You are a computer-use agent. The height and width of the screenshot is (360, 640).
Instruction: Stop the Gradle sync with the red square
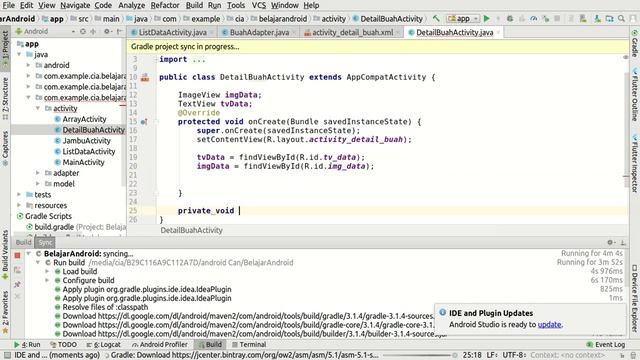[x=18, y=256]
